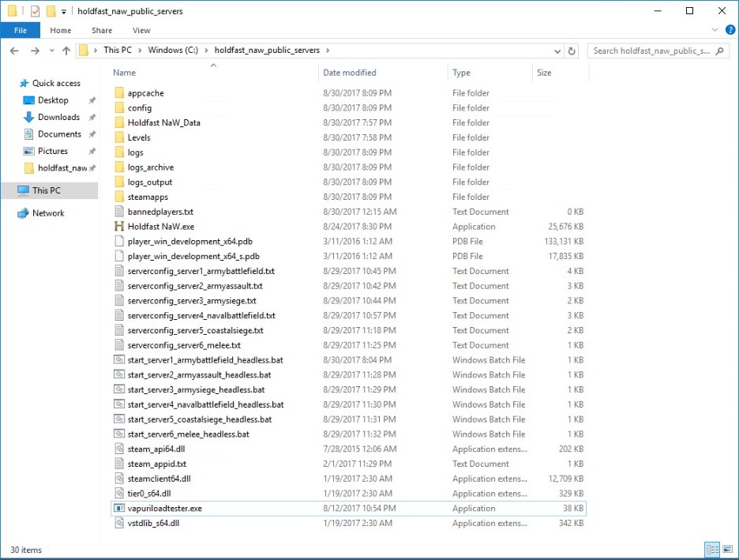The height and width of the screenshot is (560, 739).
Task: Click the Refresh button beside address bar
Action: pyautogui.click(x=572, y=51)
